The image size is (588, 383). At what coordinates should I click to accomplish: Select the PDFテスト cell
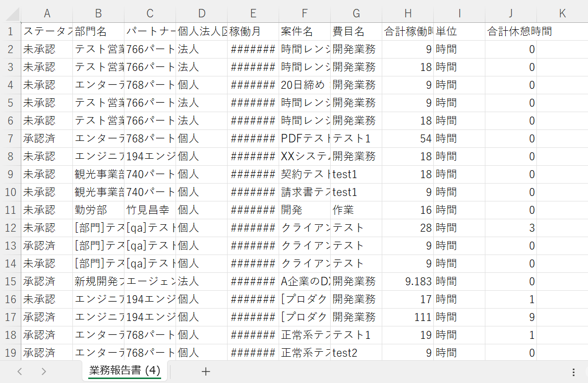pos(304,139)
